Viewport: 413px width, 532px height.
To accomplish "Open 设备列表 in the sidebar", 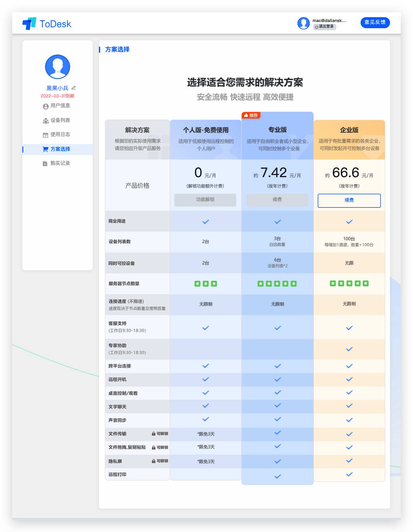I will tap(58, 120).
